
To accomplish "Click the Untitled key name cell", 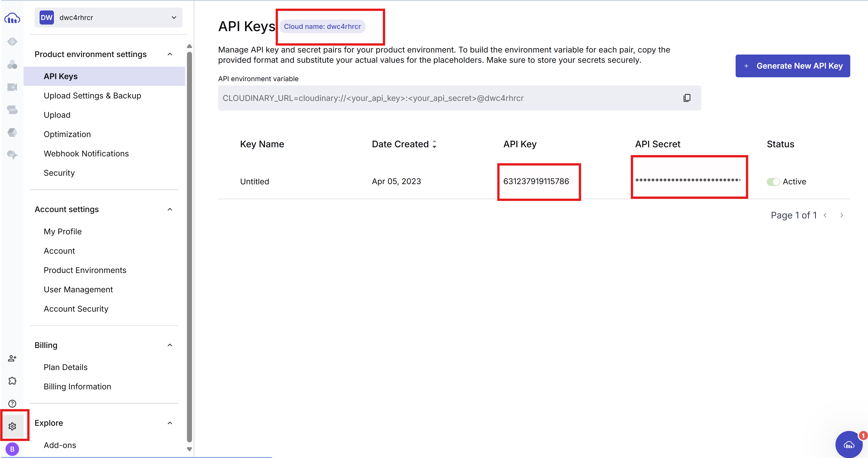I will (x=255, y=182).
